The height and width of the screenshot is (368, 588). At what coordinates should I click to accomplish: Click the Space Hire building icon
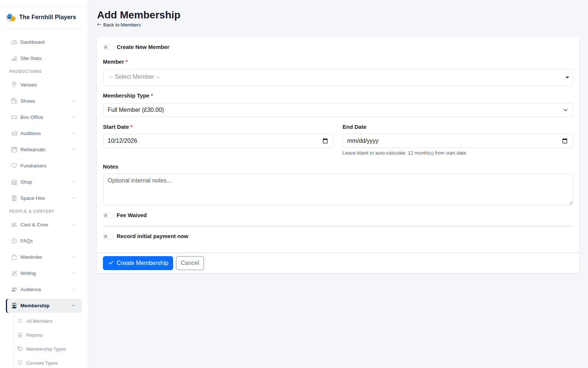click(14, 198)
